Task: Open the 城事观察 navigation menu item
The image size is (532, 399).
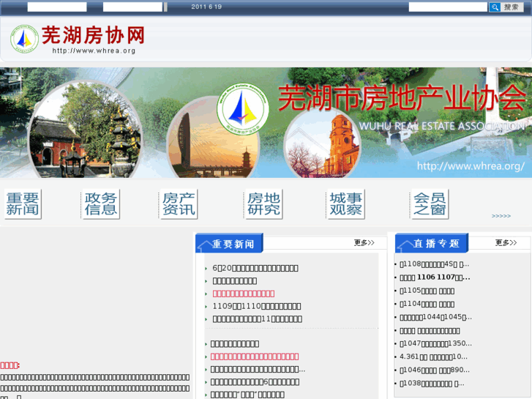Action: (x=345, y=204)
